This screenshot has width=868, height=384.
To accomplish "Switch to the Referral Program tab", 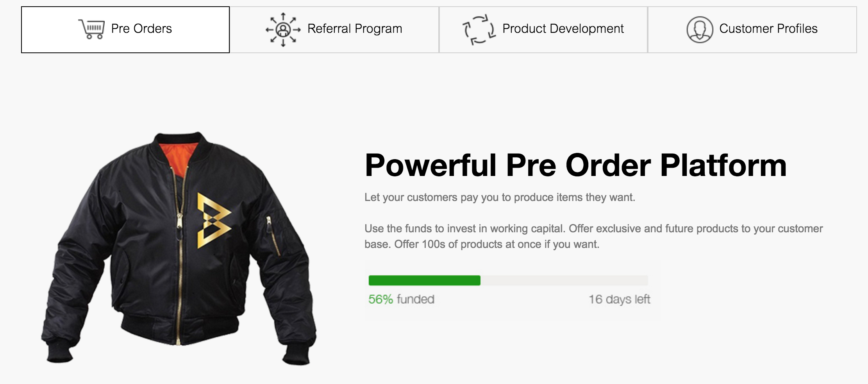I will click(x=354, y=29).
